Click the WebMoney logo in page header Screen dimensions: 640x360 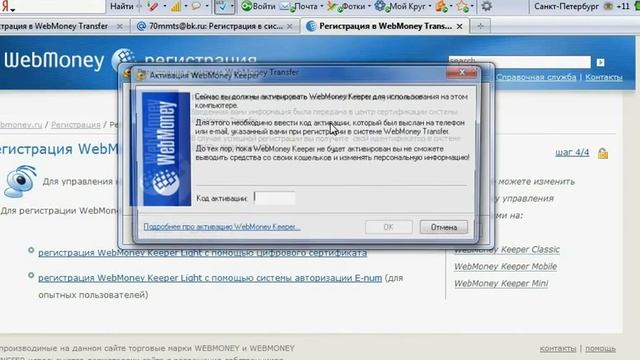coord(69,60)
